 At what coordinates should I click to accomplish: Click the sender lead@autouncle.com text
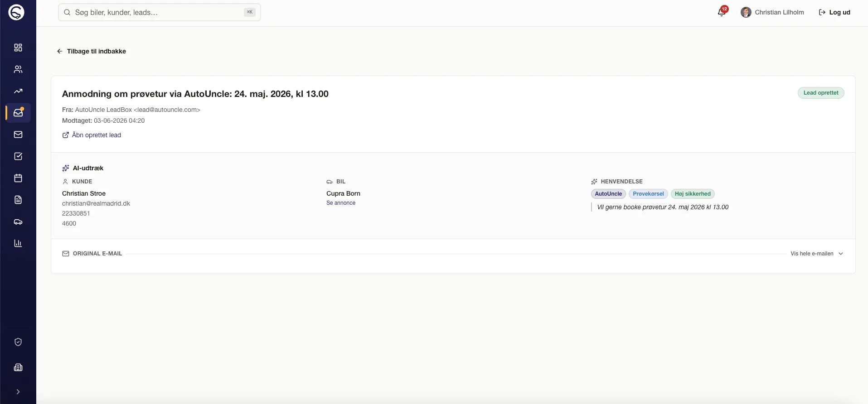(x=167, y=110)
